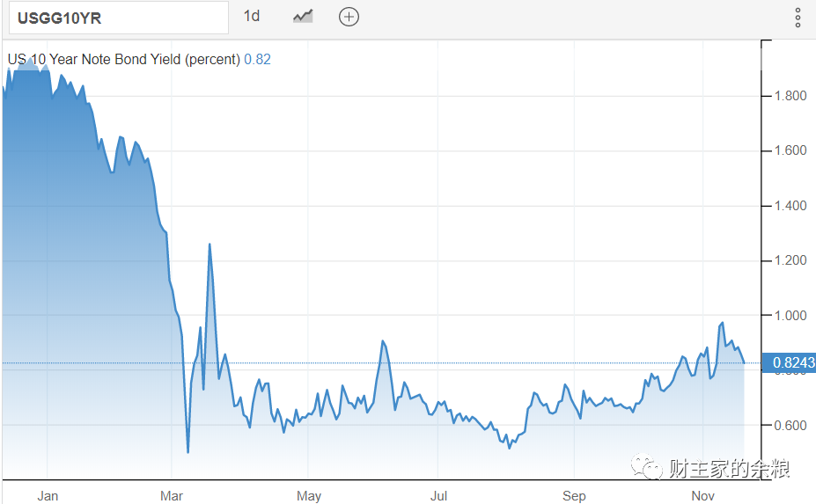The image size is (816, 504).
Task: Click the 1.800 price axis label
Action: coord(790,96)
